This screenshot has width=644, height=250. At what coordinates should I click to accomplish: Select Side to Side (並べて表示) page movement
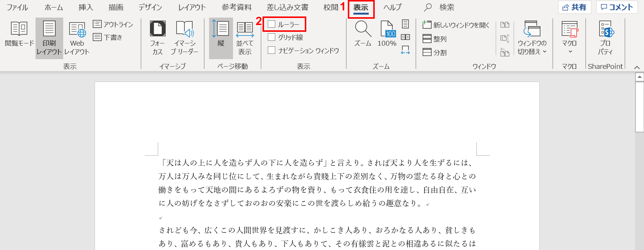click(245, 38)
